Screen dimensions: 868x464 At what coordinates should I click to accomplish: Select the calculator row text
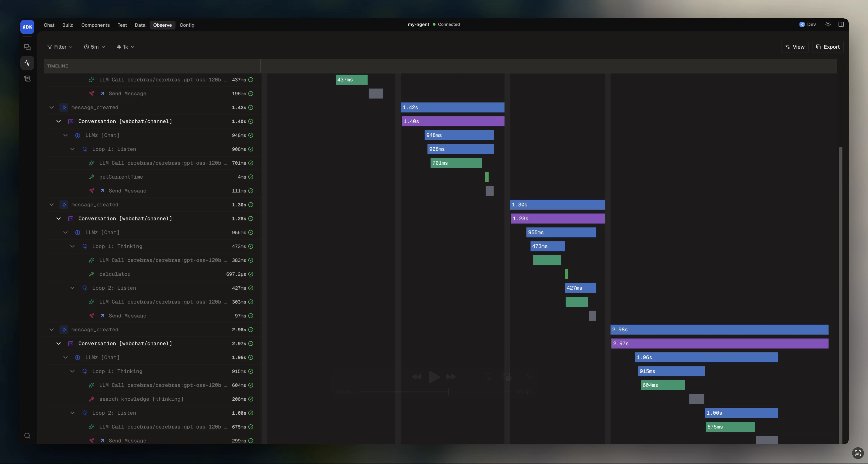pyautogui.click(x=114, y=274)
